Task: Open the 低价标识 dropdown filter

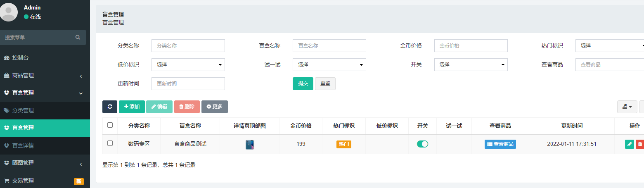Action: pyautogui.click(x=188, y=64)
